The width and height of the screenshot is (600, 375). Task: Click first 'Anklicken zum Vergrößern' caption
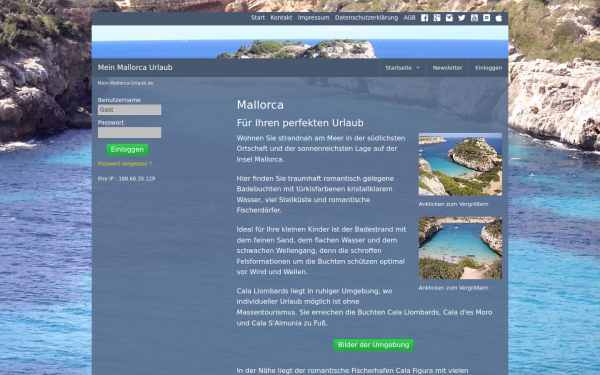click(453, 204)
